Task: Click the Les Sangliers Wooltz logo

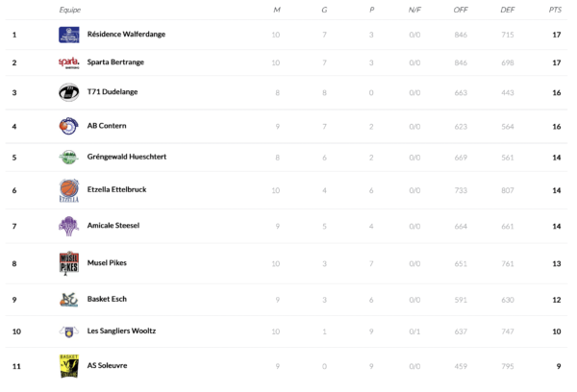Action: click(68, 331)
